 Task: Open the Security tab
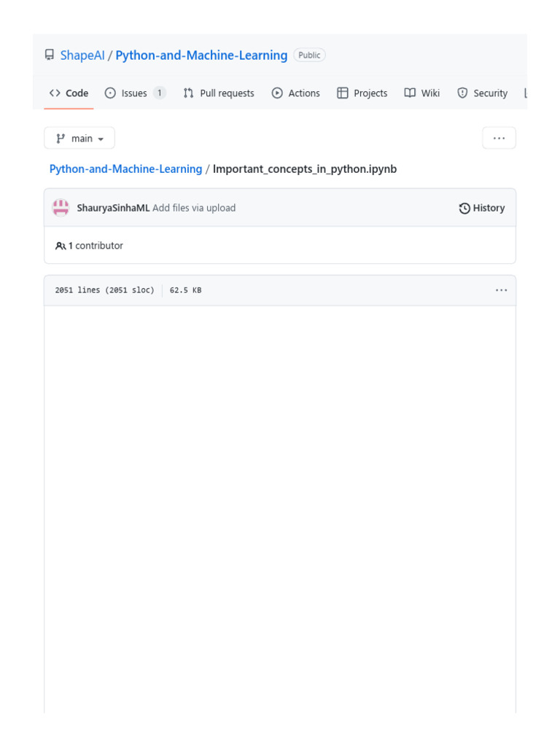pyautogui.click(x=482, y=93)
